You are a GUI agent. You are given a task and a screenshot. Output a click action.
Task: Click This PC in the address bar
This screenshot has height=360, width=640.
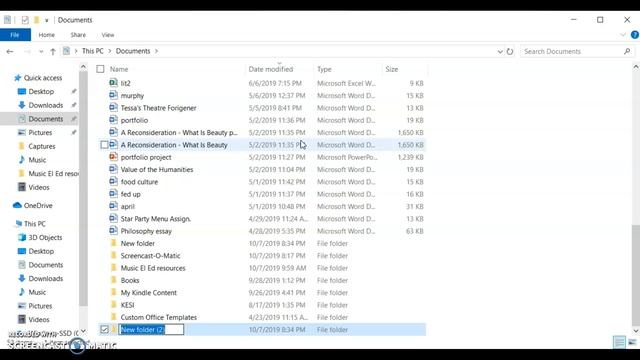pos(93,51)
